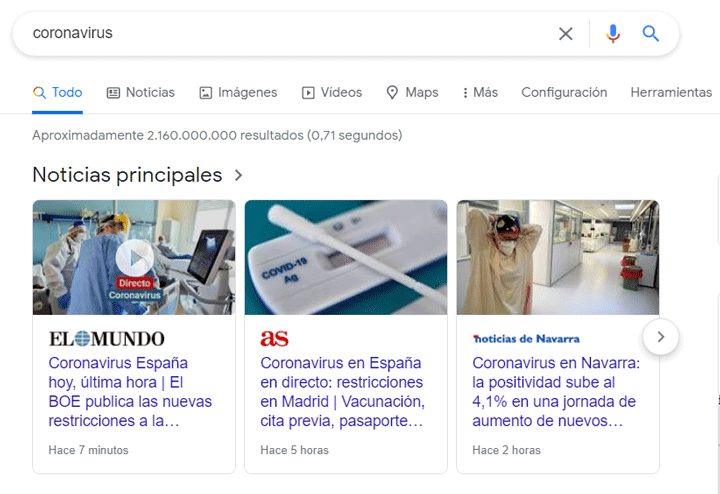720x494 pixels.
Task: Show next news cards with the carousel arrow
Action: tap(661, 337)
